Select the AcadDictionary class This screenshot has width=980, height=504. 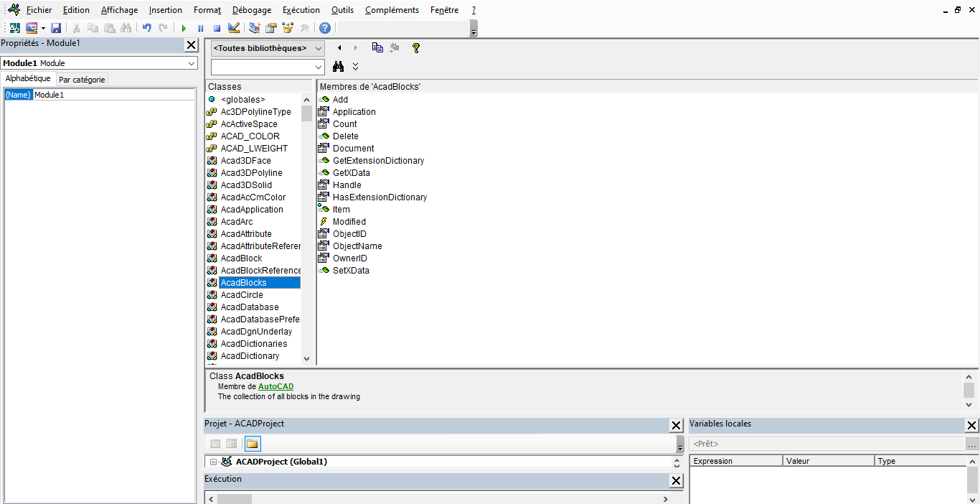coord(250,356)
